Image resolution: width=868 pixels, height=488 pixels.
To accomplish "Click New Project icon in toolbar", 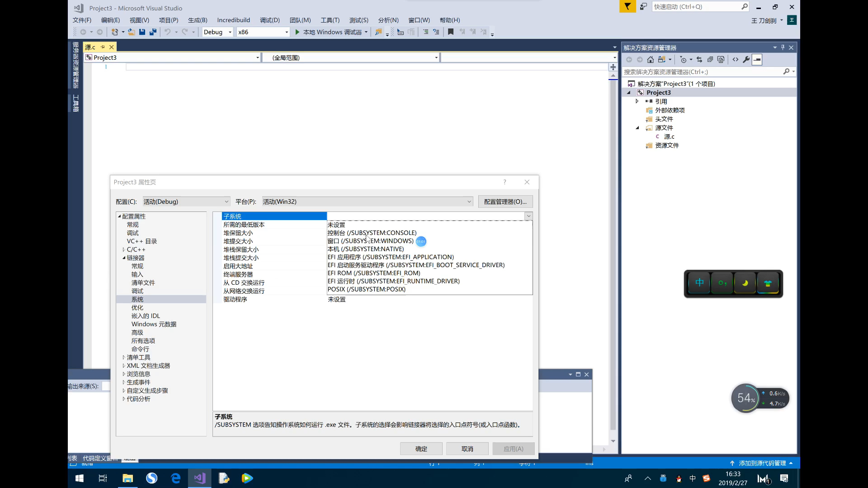I will [115, 32].
